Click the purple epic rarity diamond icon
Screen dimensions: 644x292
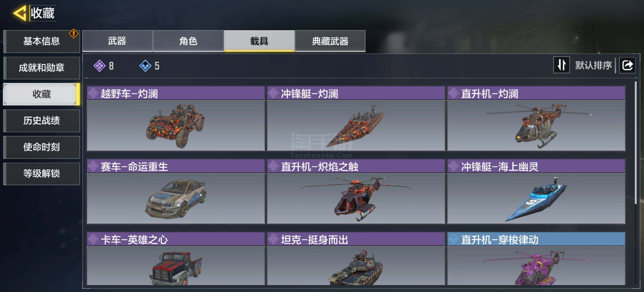click(x=100, y=66)
